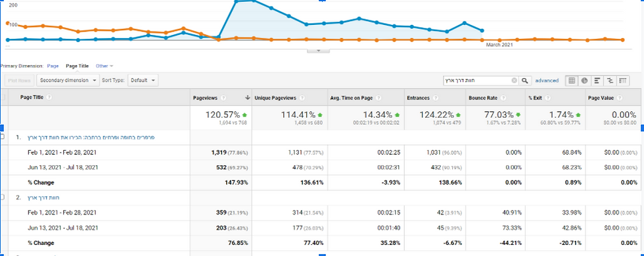The image size is (644, 256).
Task: Select the 124.22% Entrances summary value
Action: pyautogui.click(x=436, y=115)
